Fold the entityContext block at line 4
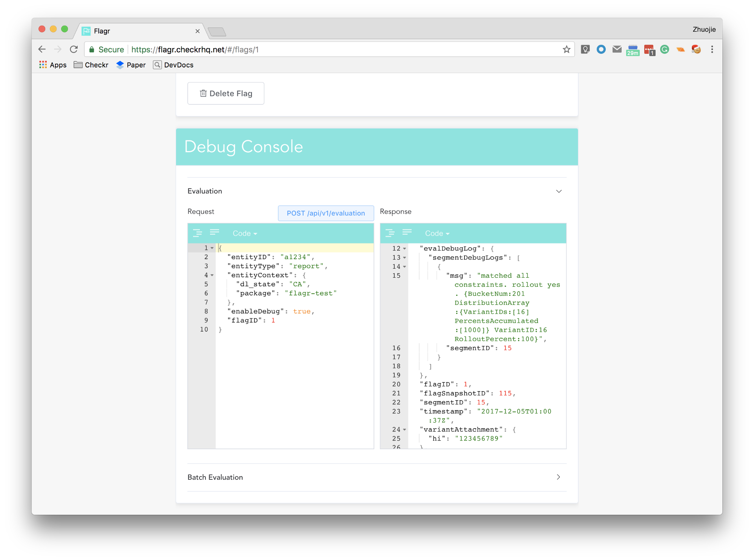The height and width of the screenshot is (560, 754). (x=212, y=275)
